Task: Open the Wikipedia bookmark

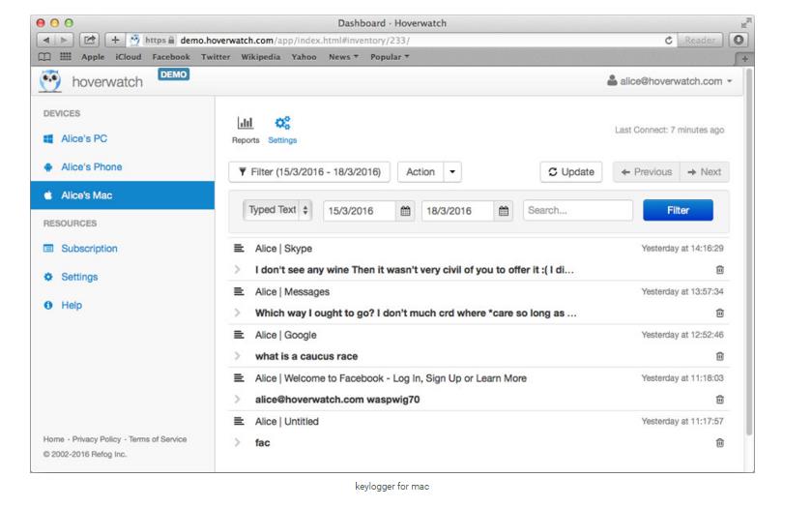Action: (x=260, y=56)
